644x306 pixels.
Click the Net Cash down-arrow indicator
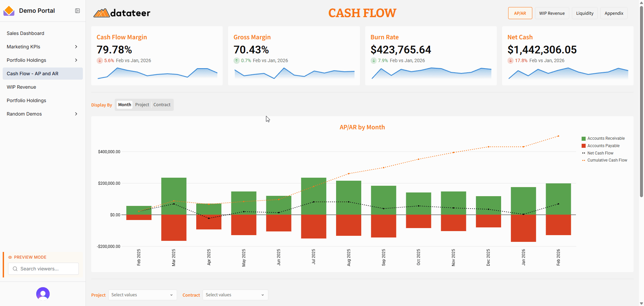(510, 61)
